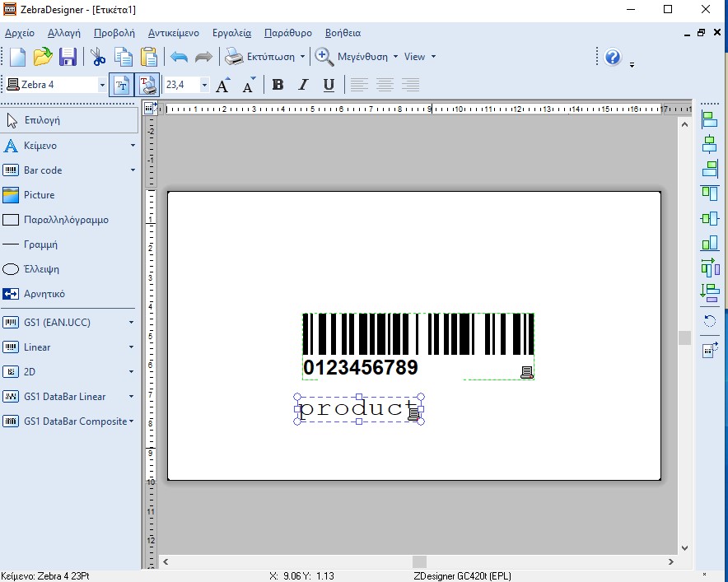
Task: Toggle printer fonts display button
Action: pyautogui.click(x=147, y=85)
